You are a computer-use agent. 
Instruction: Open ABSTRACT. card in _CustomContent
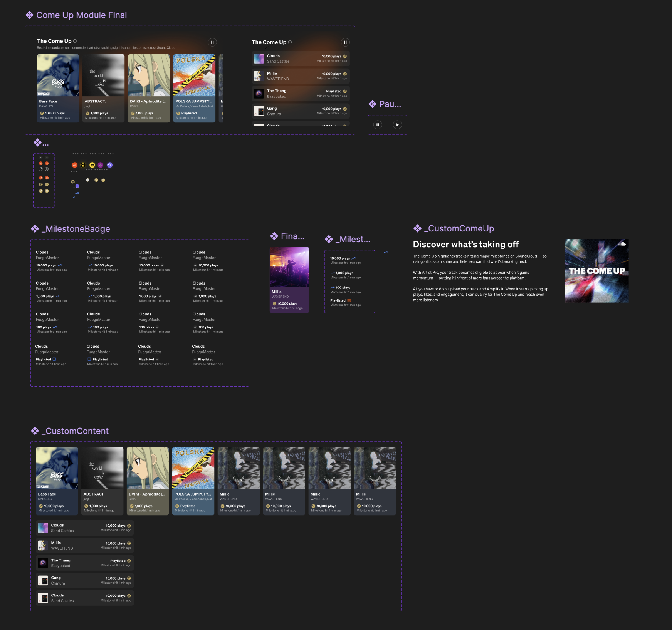coord(102,481)
